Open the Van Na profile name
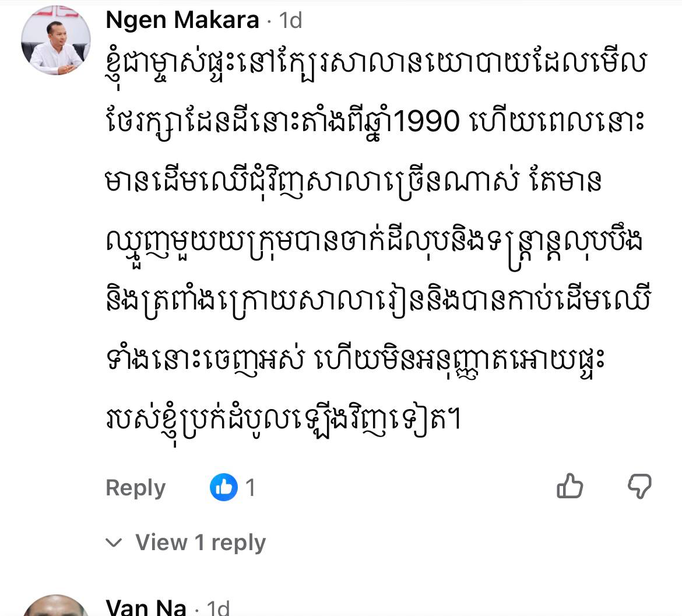682x616 pixels. click(146, 607)
